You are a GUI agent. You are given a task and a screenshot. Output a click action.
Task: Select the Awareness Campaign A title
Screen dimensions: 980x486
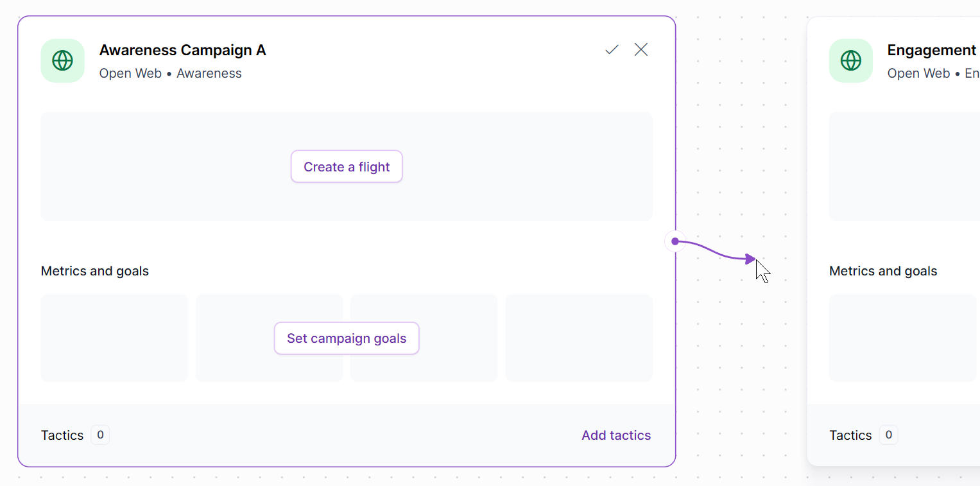[x=182, y=50]
